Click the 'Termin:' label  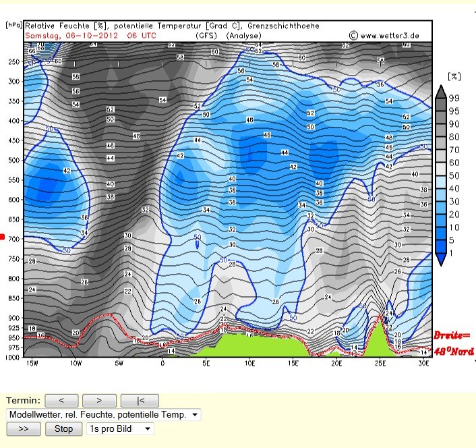pos(23,400)
